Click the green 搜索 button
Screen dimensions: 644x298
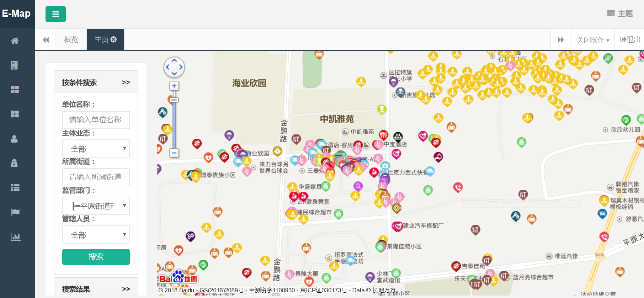pos(96,257)
